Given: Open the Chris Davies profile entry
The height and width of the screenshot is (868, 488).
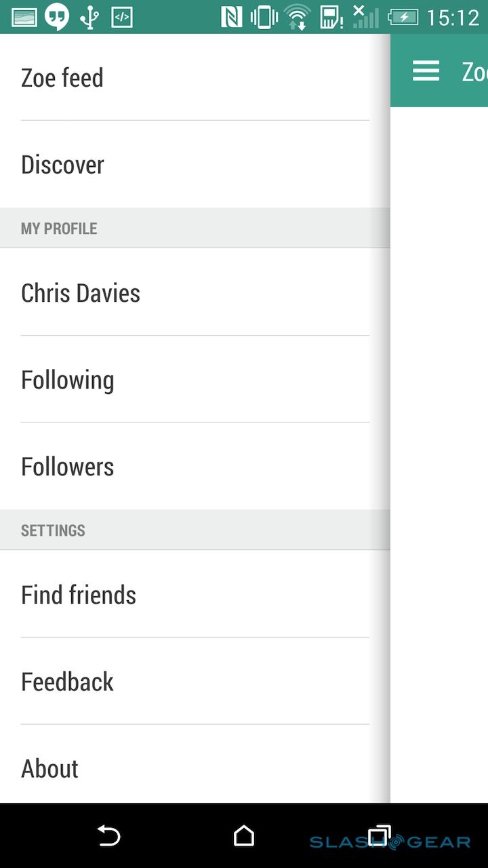Looking at the screenshot, I should (x=81, y=293).
